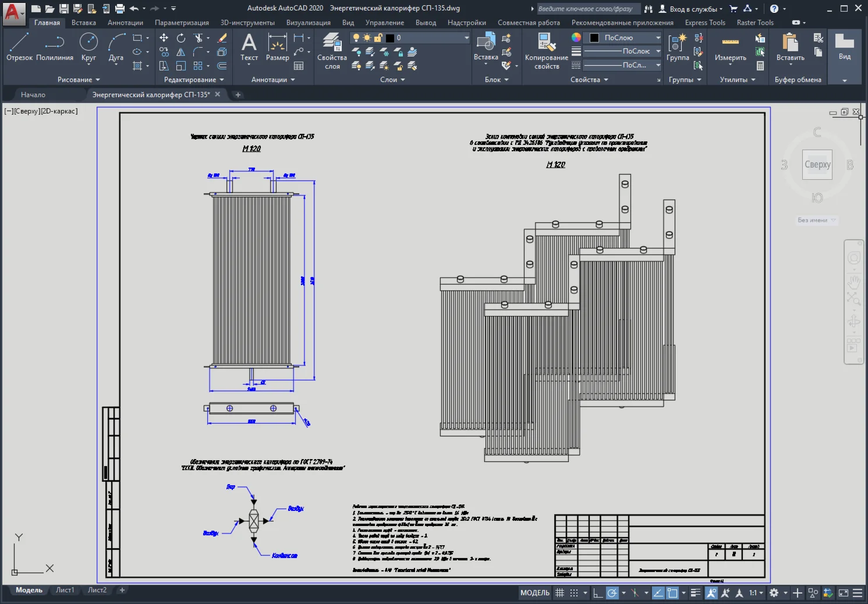Screen dimensions: 868x604
Task: Insert a multiline Текст annotation
Action: [249, 47]
